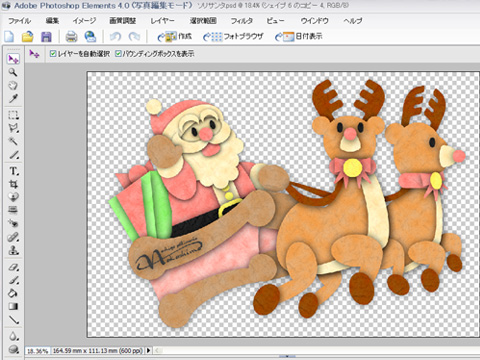Select the Type (T) tool
The height and width of the screenshot is (360, 480).
pos(13,171)
